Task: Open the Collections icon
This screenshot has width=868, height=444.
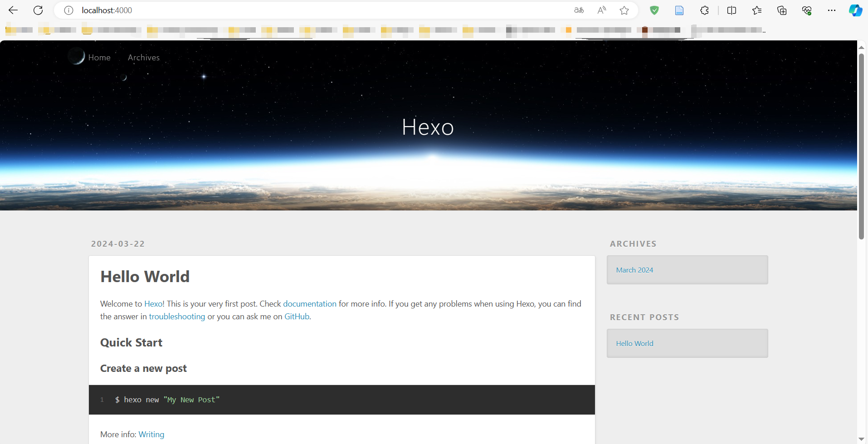Action: [x=782, y=10]
